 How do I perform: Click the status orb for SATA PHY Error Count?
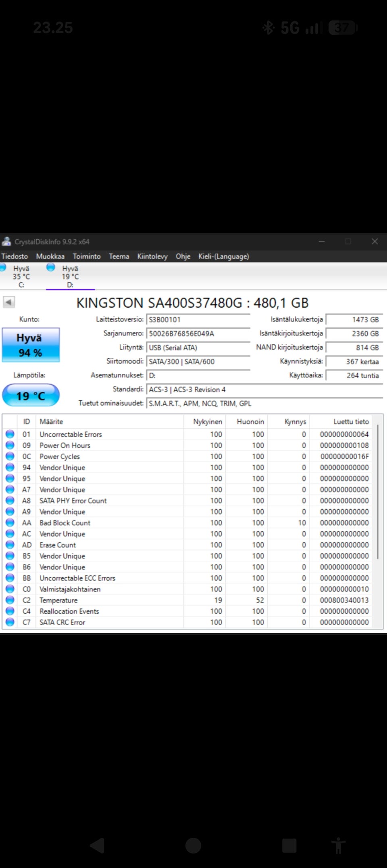point(10,501)
